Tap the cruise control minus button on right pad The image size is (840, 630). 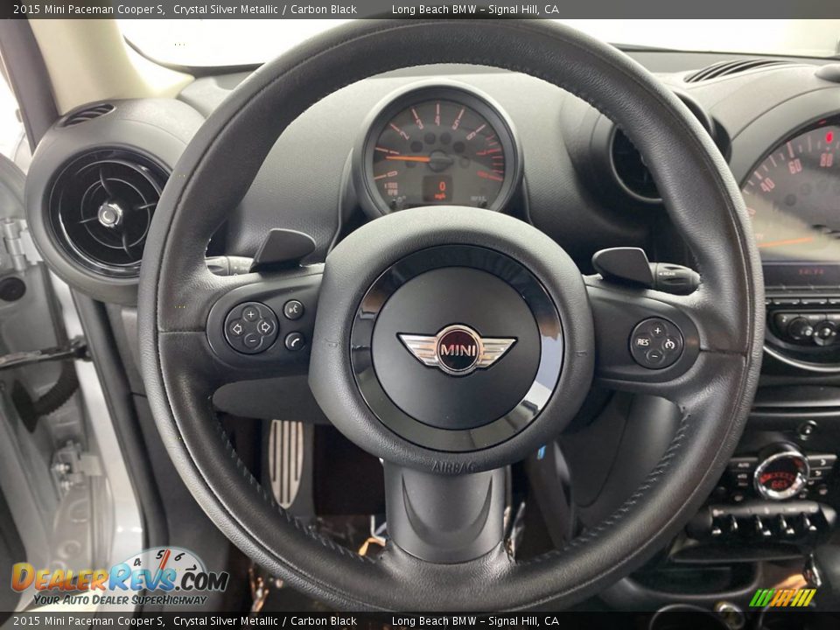pos(654,356)
